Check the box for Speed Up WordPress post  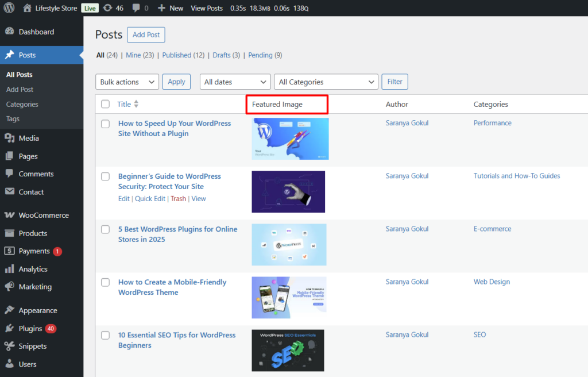[105, 124]
